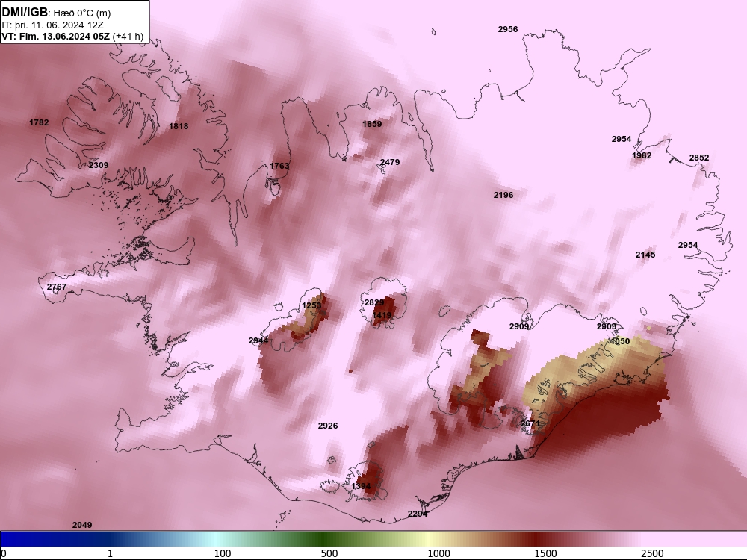Click the 2954 label above 1982
The image size is (747, 560).
622,139
